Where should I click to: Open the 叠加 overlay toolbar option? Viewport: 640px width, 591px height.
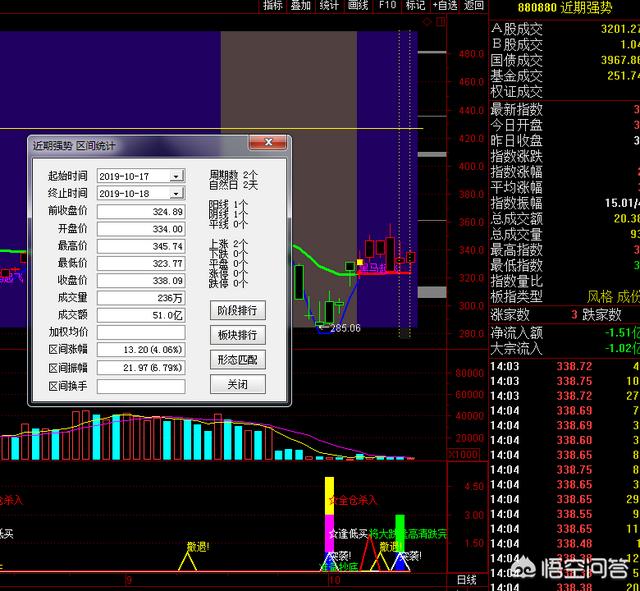pos(301,5)
